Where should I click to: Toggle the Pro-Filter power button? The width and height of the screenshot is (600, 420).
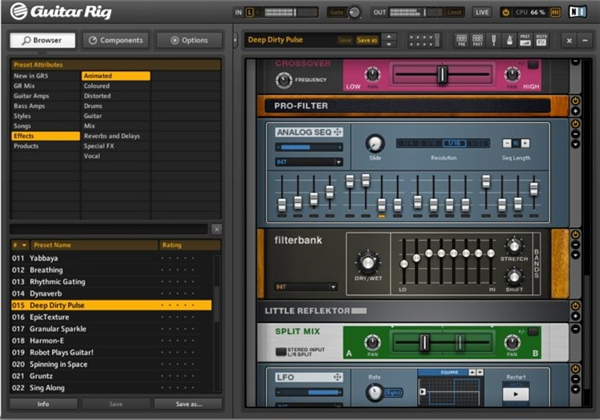(575, 101)
